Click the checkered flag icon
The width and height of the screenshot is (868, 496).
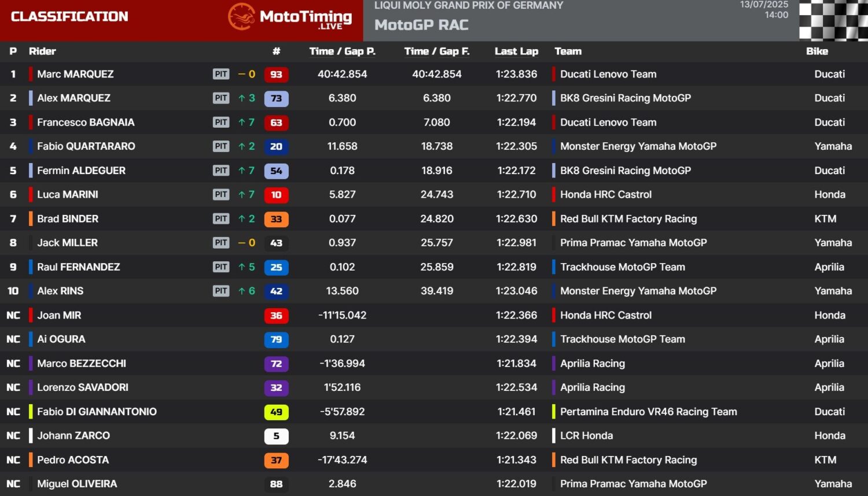[833, 20]
